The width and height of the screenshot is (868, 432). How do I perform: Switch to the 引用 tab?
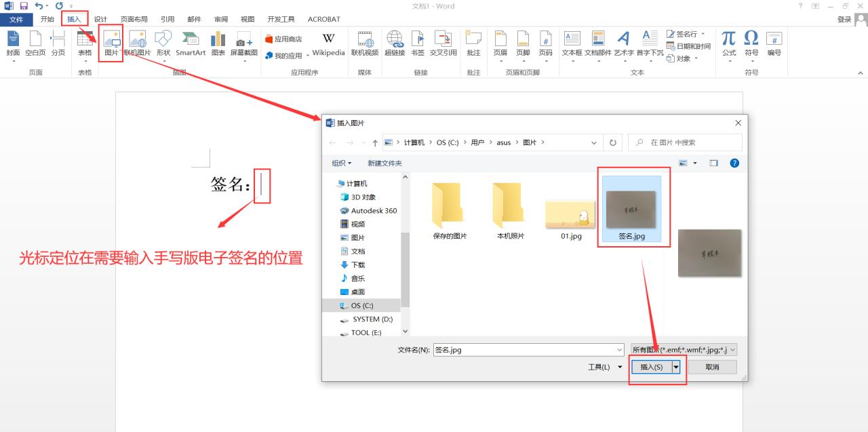(x=167, y=19)
